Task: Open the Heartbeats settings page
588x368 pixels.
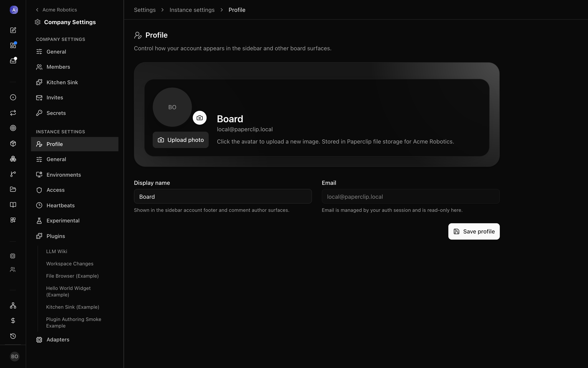Action: (75, 205)
